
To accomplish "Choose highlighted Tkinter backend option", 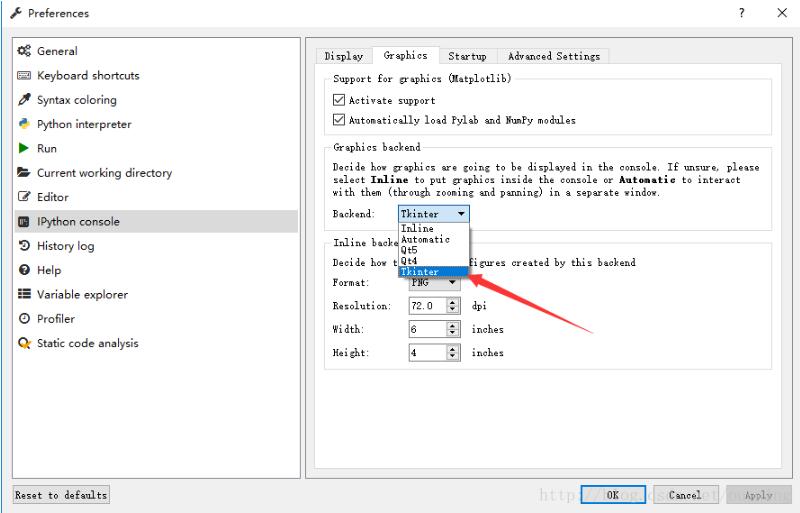I will tap(433, 272).
